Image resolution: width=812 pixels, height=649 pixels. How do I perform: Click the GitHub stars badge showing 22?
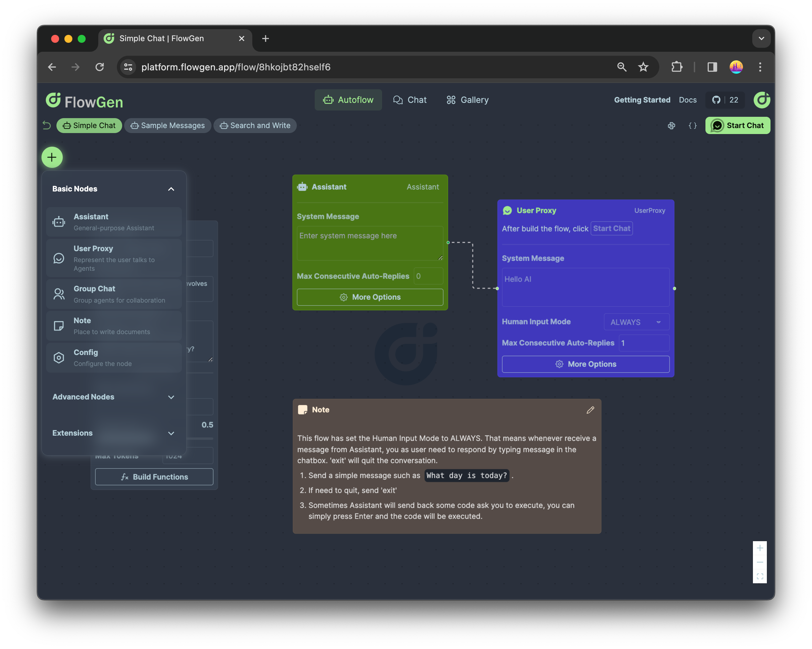[725, 100]
